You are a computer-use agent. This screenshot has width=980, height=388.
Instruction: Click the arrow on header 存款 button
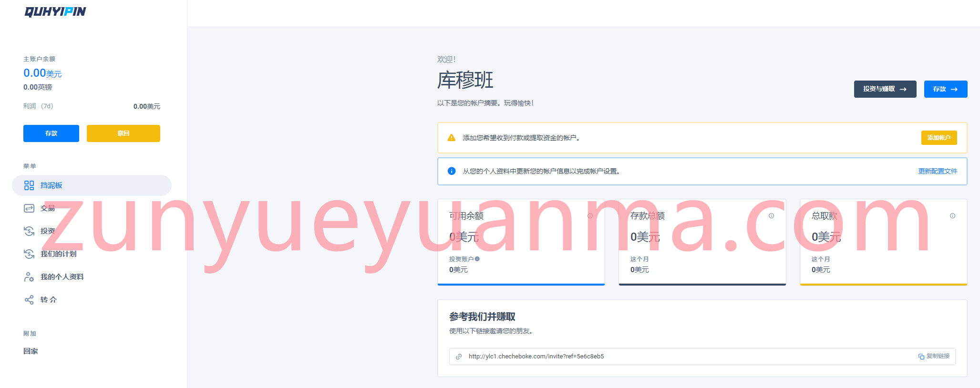click(x=954, y=89)
